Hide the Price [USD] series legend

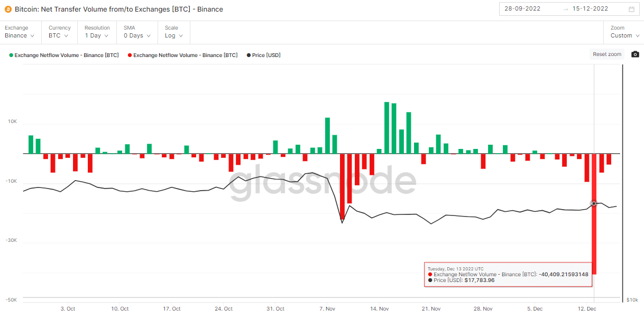tap(263, 55)
